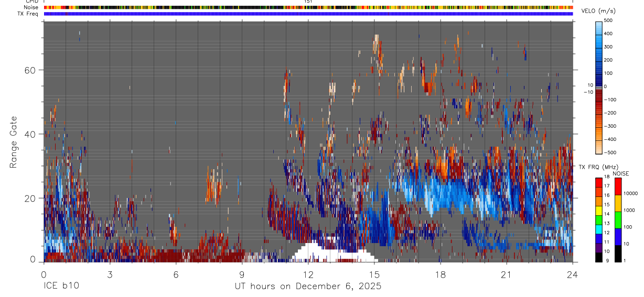The image size is (644, 297).
Task: Click the 15 label in TX FRQ legend
Action: click(x=608, y=205)
